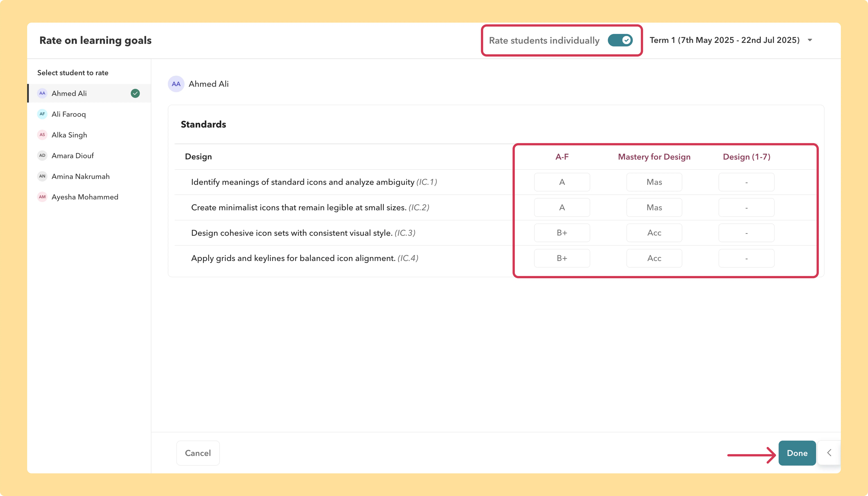Click the AA avatar in the Ahmed Ali sidebar row

pos(42,93)
